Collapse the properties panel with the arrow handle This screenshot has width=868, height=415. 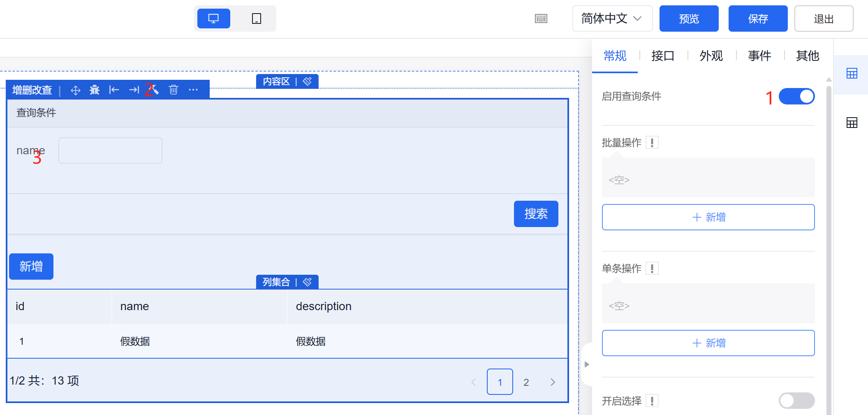pyautogui.click(x=587, y=364)
